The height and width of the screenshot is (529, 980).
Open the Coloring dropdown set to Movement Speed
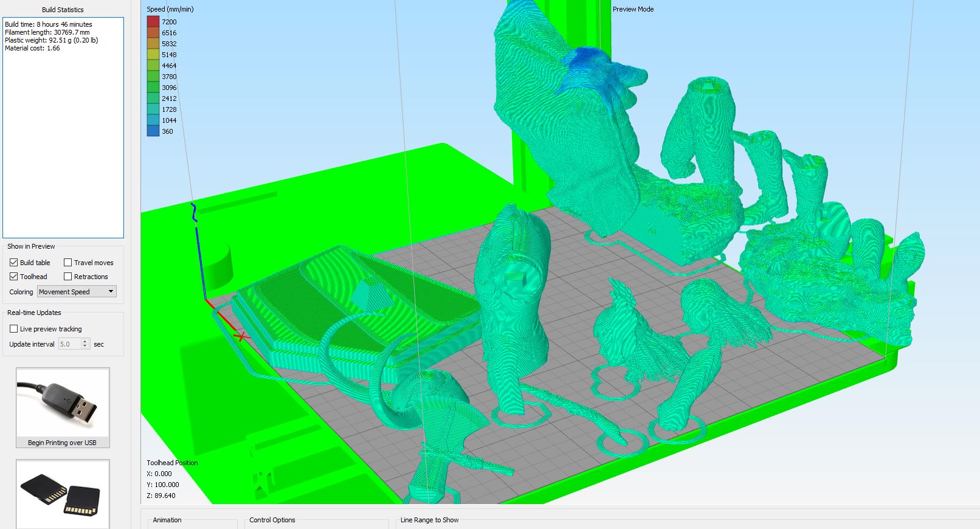click(77, 292)
